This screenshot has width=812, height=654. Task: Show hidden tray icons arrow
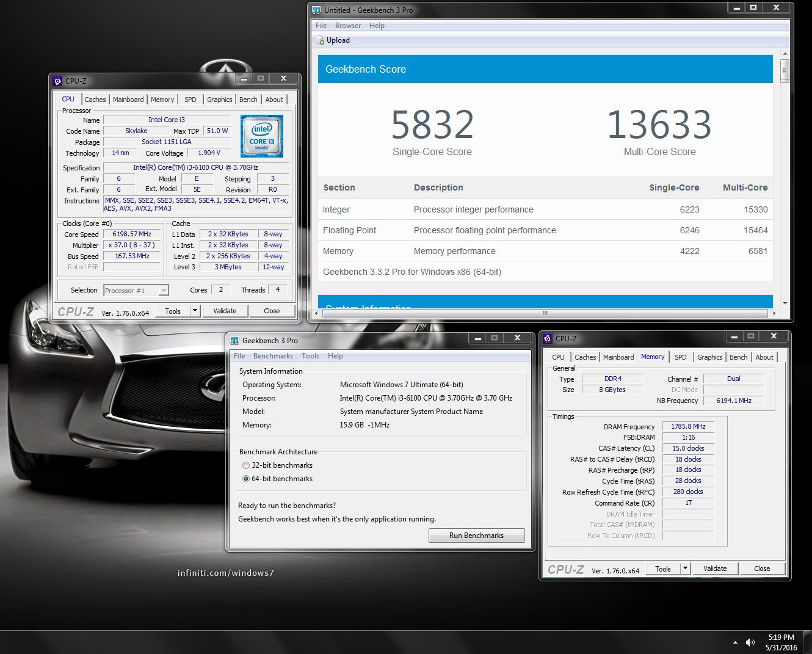coord(735,642)
